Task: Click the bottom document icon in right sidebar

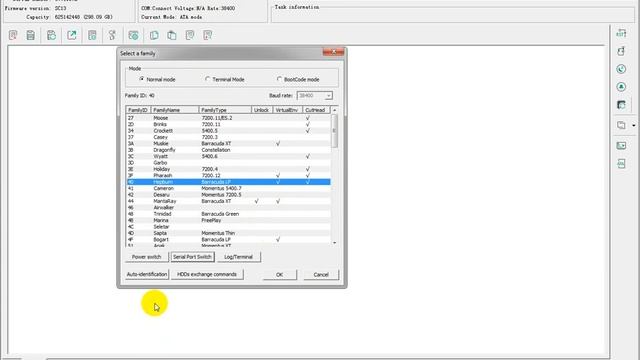Action: [x=621, y=164]
